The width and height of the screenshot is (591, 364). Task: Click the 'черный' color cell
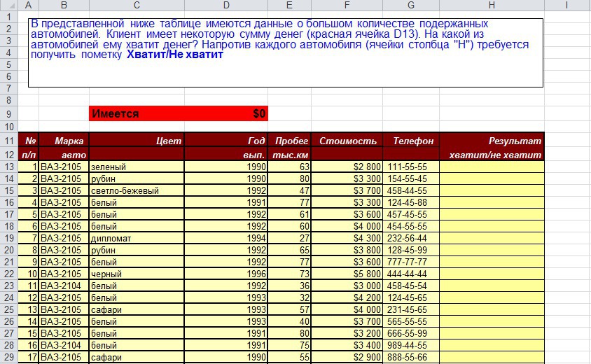(137, 274)
